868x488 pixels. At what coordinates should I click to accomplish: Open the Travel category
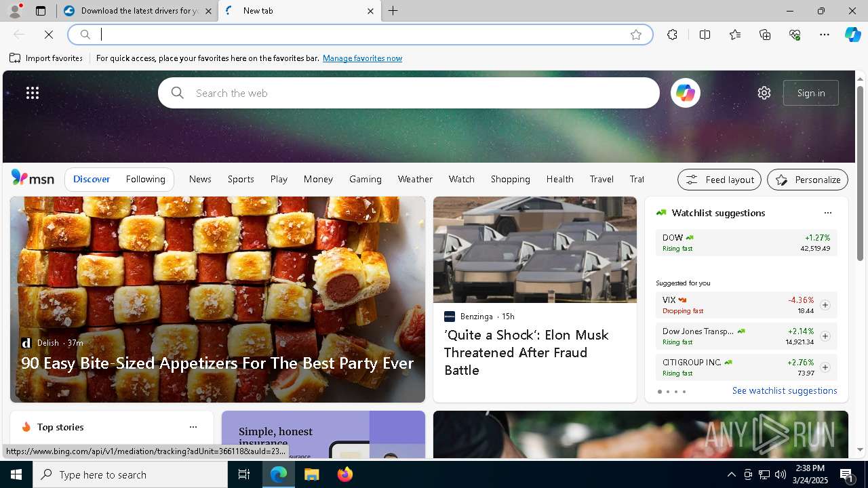tap(601, 179)
